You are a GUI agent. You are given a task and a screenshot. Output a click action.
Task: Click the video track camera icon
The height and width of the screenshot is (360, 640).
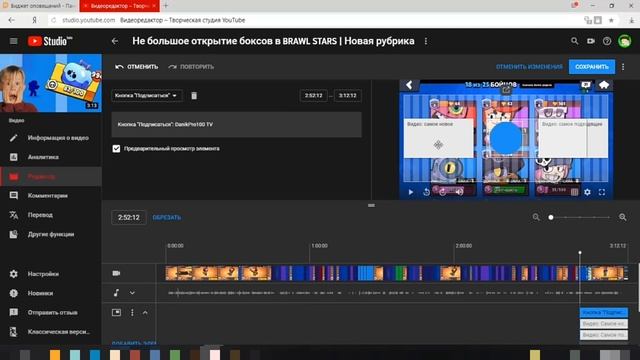tap(116, 273)
